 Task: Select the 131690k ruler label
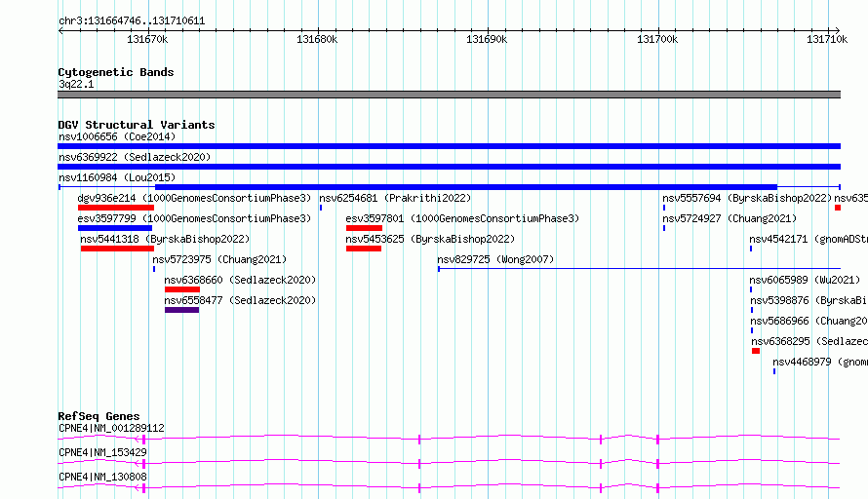487,39
